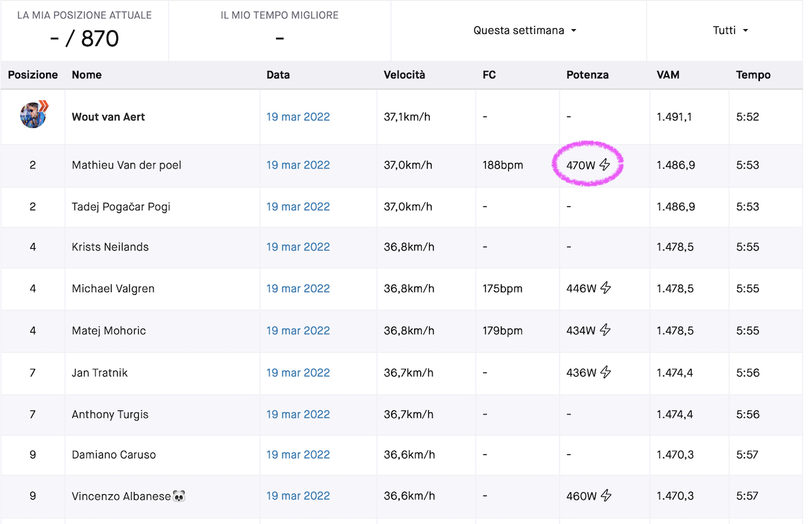Click Damiano Caruso's 36,6km/h speed

[x=408, y=454]
